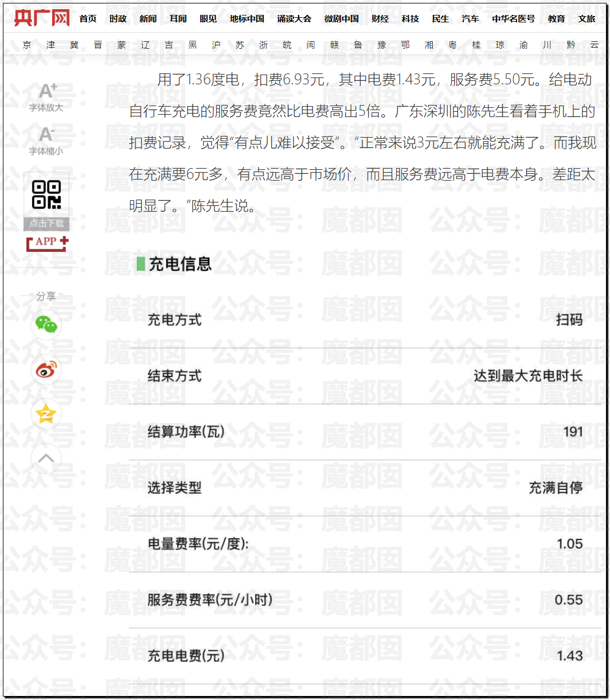Open 科技 navigation link
Viewport: 610px width, 700px height.
pyautogui.click(x=410, y=19)
